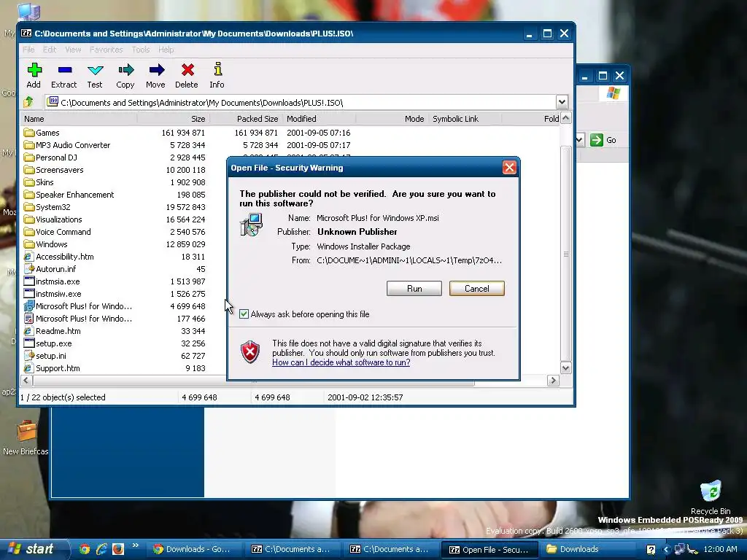
Task: Select the Readme.htm file
Action: coord(53,331)
